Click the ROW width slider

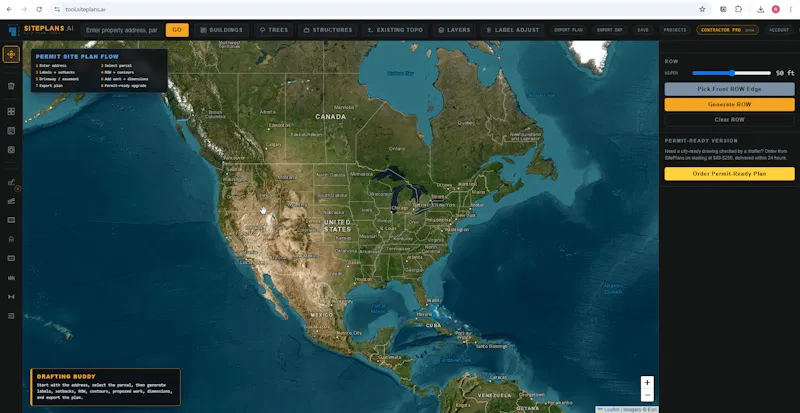pos(731,73)
